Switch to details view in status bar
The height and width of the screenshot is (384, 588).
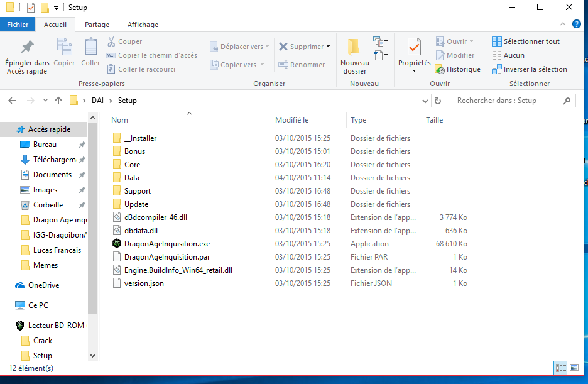pyautogui.click(x=559, y=368)
